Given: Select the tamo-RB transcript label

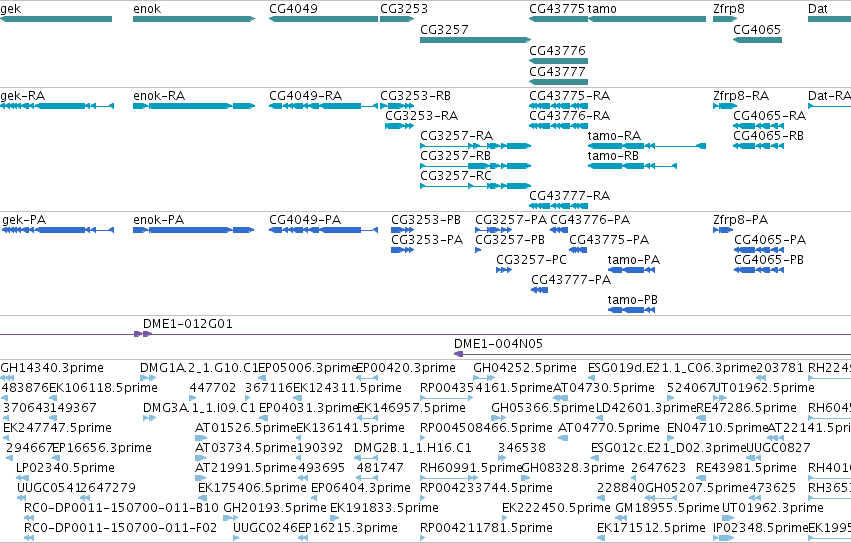Looking at the screenshot, I should click(613, 156).
